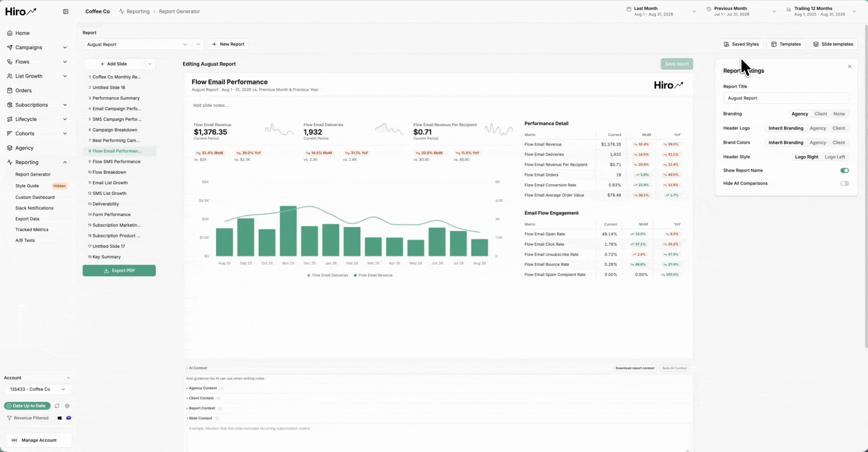Open the August Report dropdown
The image size is (868, 452).
pos(137,44)
